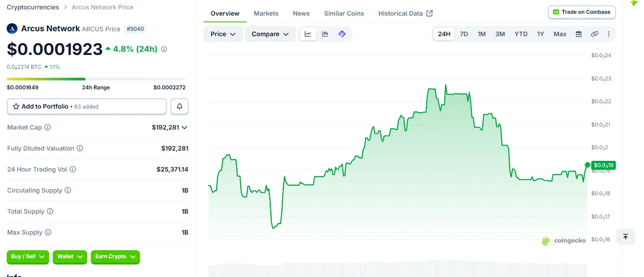The width and height of the screenshot is (644, 277).
Task: Click the volume bars below the chart
Action: [x=398, y=269]
